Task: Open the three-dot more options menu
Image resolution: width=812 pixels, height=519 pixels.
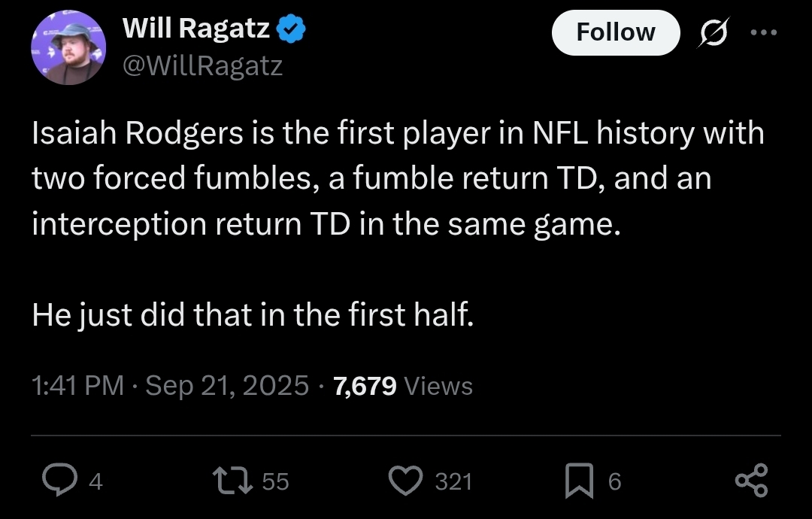Action: point(764,32)
